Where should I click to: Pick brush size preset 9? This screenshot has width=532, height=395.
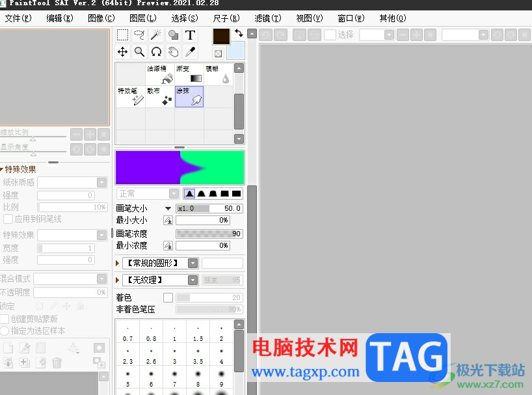222,377
